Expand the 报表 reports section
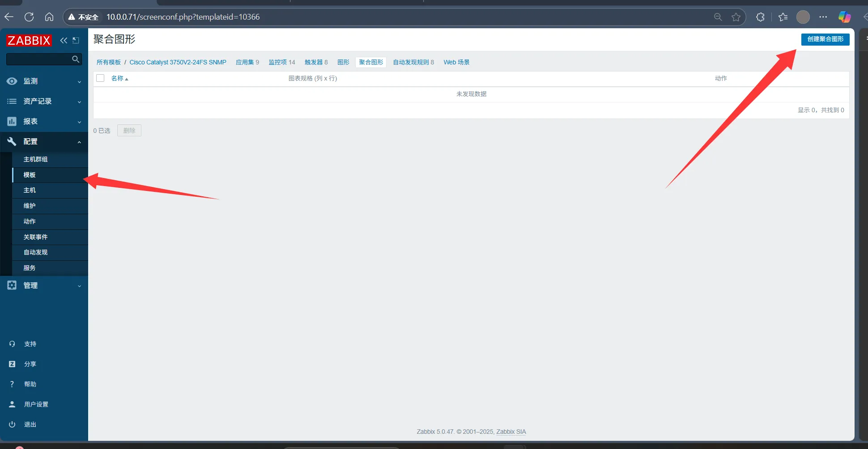 pyautogui.click(x=44, y=121)
